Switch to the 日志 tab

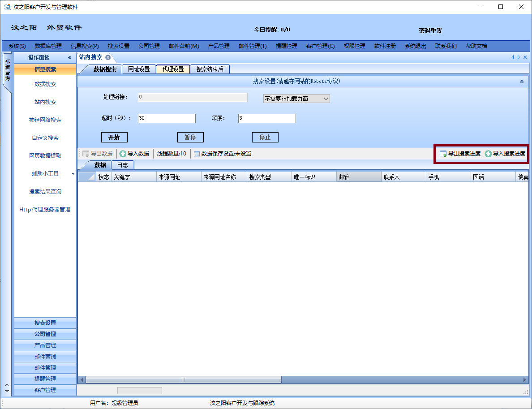tap(122, 165)
